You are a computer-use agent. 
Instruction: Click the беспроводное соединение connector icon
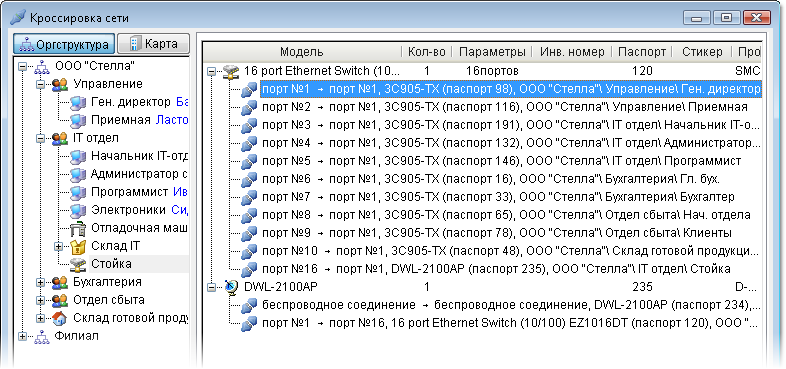249,305
